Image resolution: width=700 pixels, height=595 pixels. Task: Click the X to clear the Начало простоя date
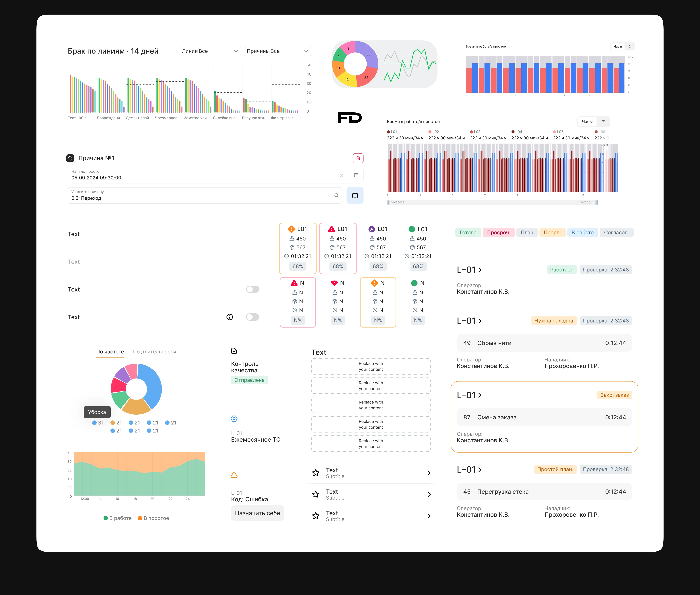[342, 175]
